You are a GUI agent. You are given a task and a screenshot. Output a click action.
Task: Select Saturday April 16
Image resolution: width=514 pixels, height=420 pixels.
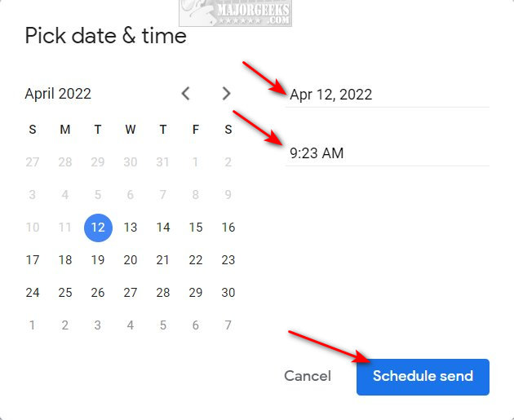click(228, 228)
